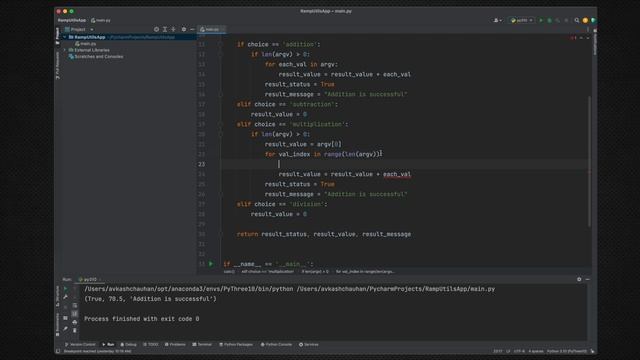
Task: Click print output icon in Run panel
Action: point(75,322)
